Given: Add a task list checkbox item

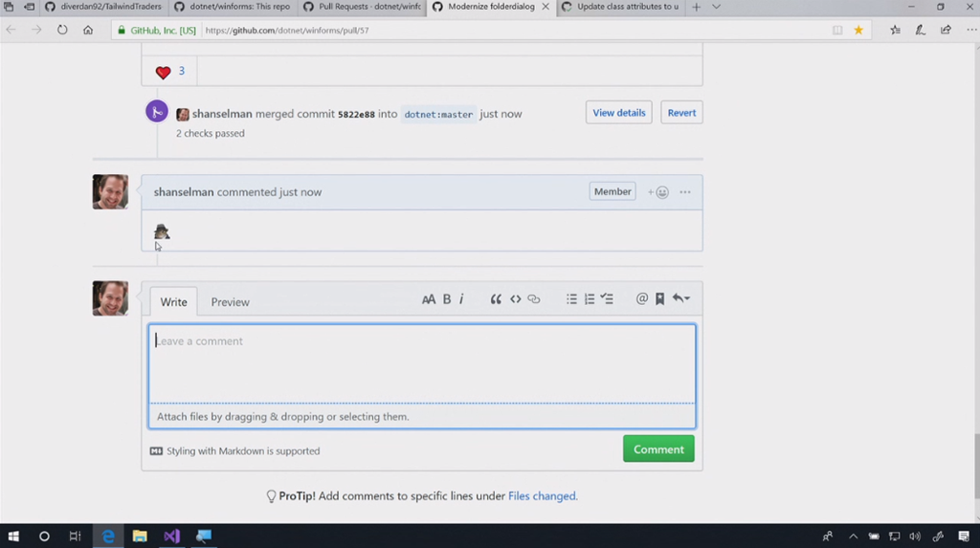Looking at the screenshot, I should 607,299.
